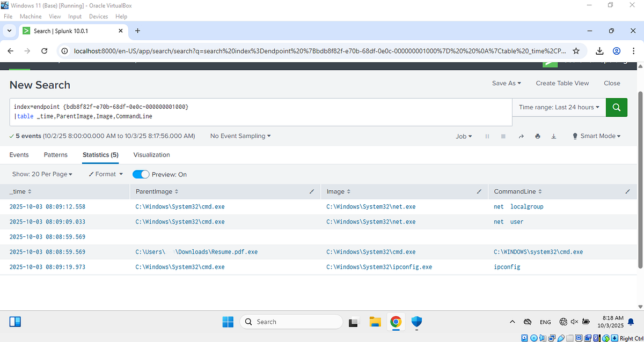This screenshot has height=342, width=644.
Task: Print the search results
Action: point(537,136)
